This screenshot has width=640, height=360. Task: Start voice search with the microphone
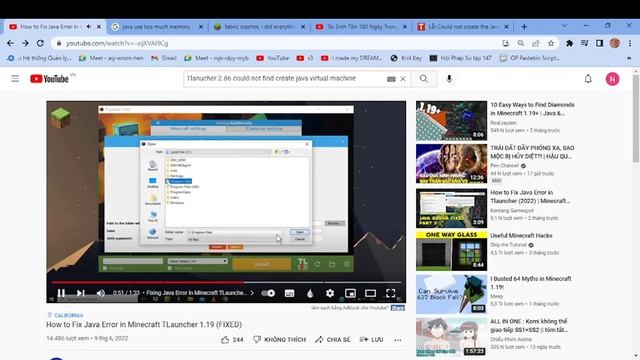click(449, 79)
